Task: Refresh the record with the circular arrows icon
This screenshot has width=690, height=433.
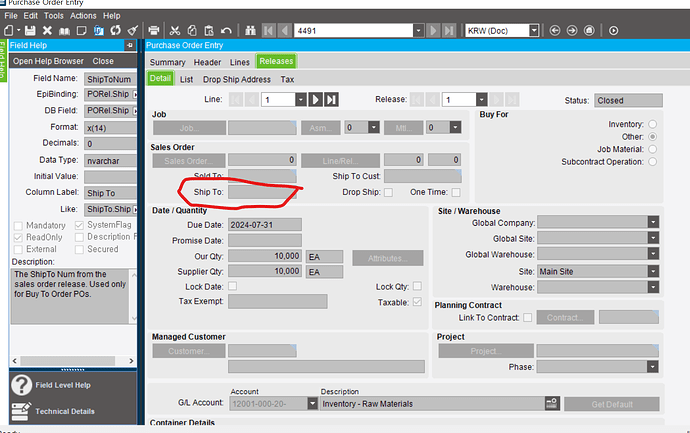Action: pos(116,30)
